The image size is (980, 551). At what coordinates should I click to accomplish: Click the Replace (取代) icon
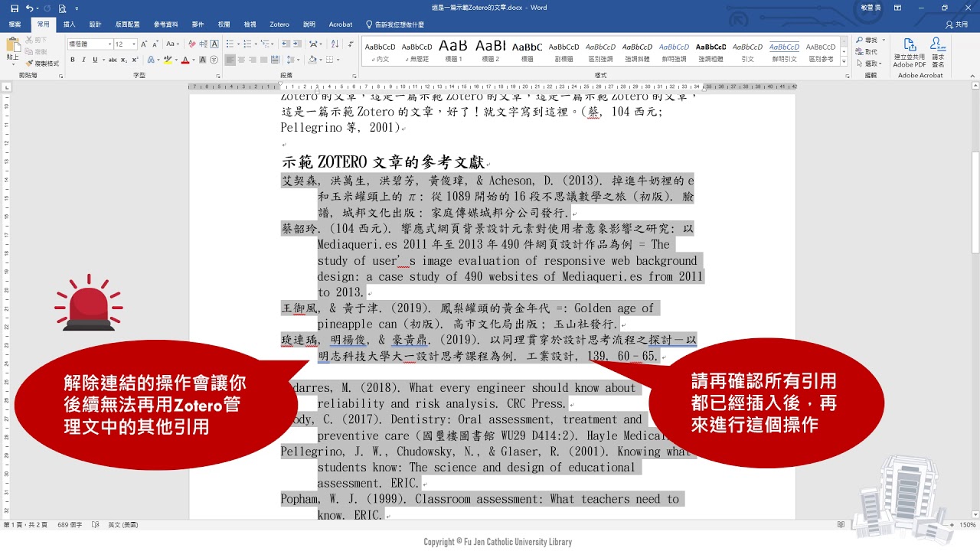(x=867, y=51)
